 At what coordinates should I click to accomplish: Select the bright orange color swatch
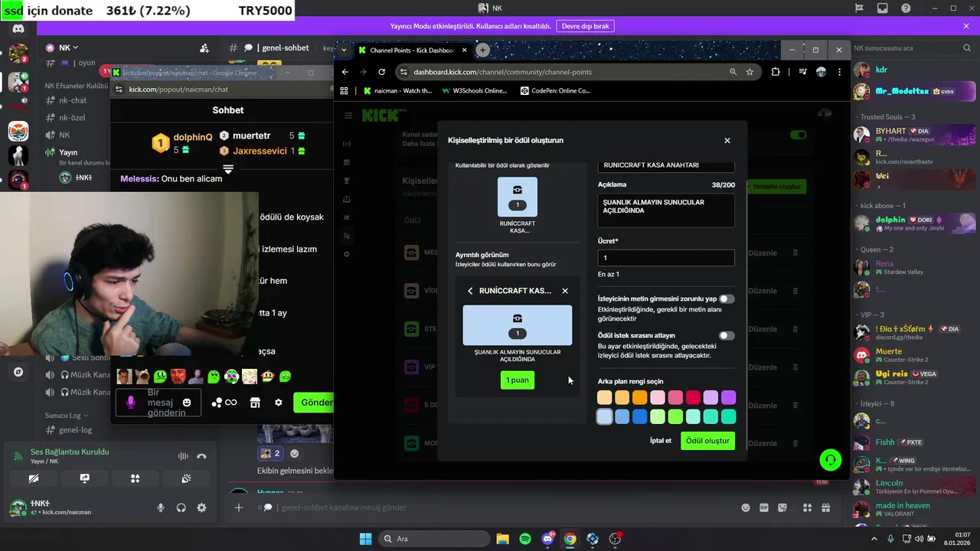(639, 397)
